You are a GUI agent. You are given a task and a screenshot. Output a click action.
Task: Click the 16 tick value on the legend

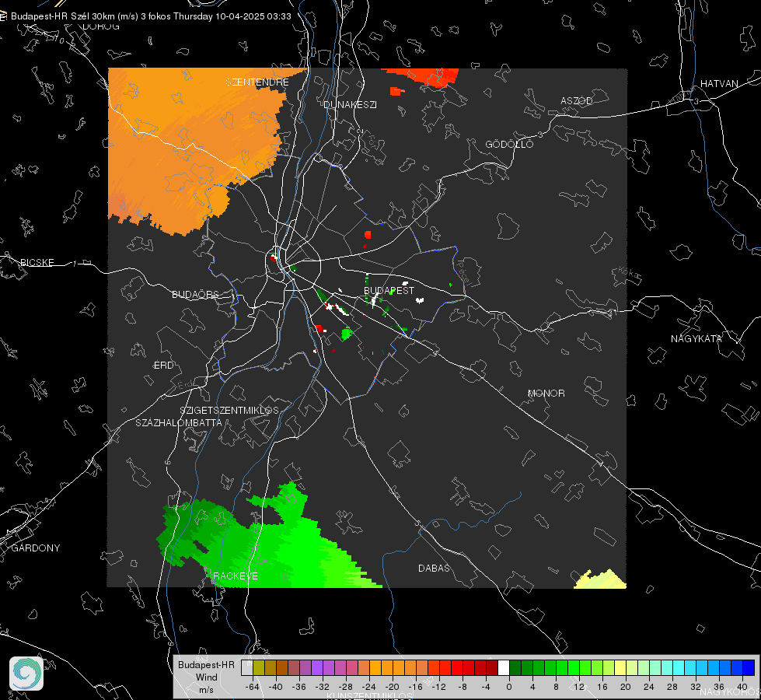click(602, 687)
